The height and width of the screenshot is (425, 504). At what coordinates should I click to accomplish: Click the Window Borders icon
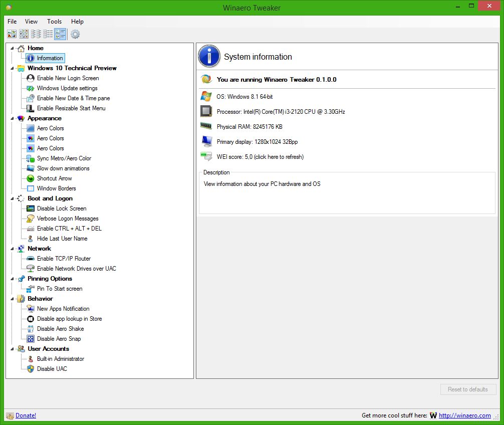click(x=30, y=188)
